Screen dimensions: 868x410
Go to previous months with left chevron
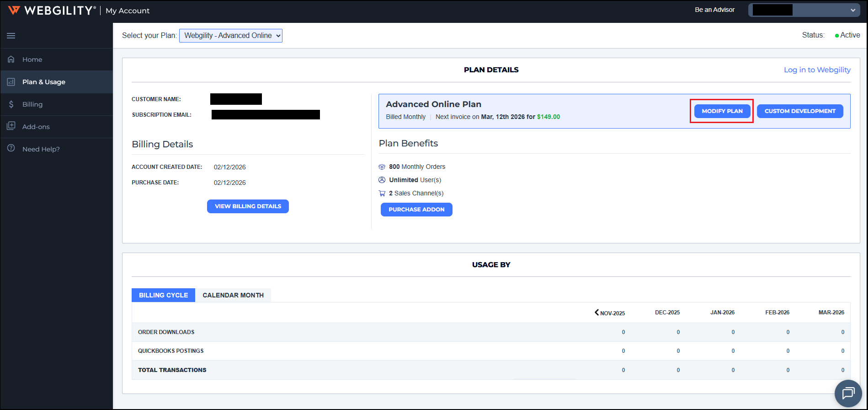point(596,313)
